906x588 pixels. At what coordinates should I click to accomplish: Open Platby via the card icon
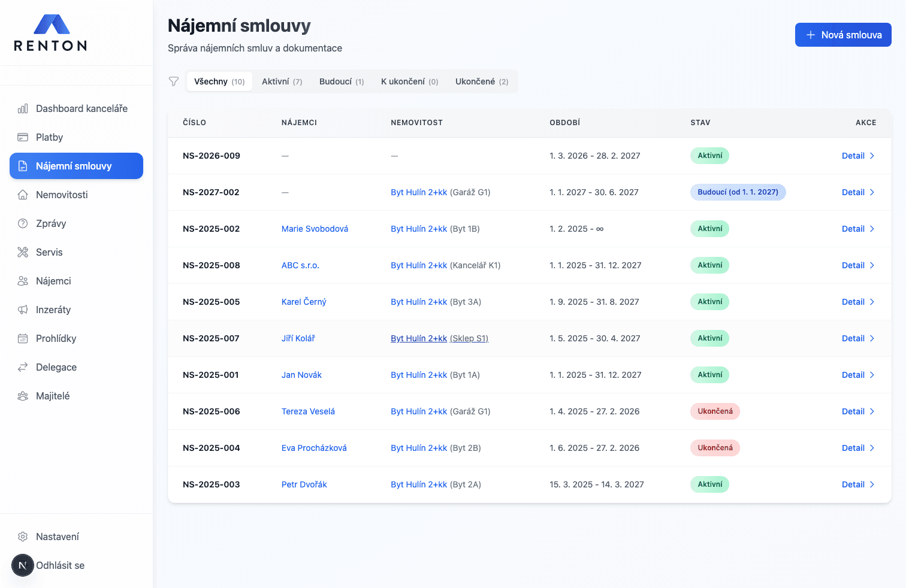pos(23,137)
